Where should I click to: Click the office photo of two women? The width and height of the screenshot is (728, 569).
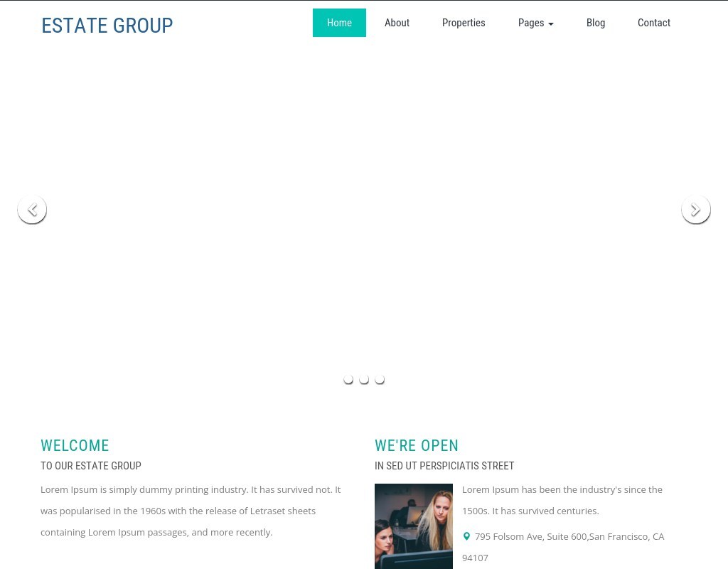point(414,526)
